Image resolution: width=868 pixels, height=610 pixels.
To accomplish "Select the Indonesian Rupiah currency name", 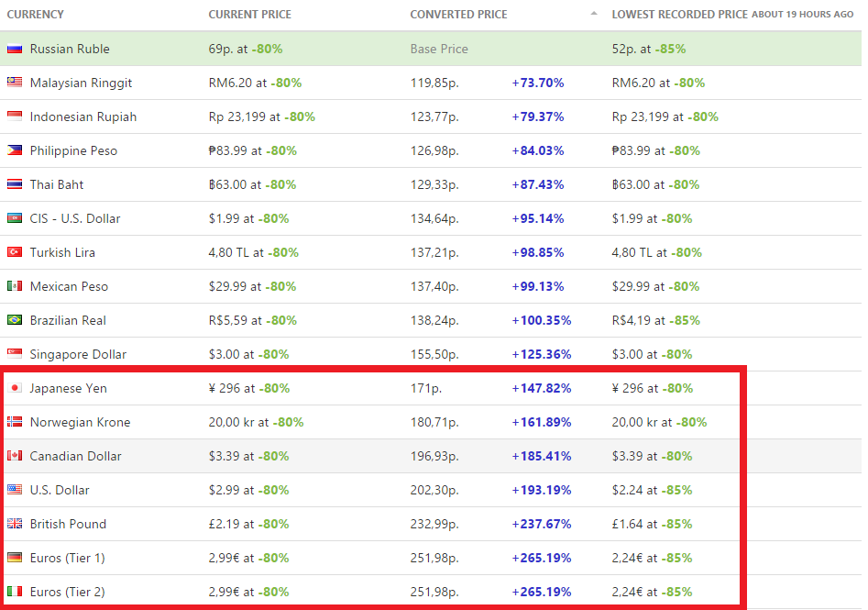I will (x=82, y=116).
